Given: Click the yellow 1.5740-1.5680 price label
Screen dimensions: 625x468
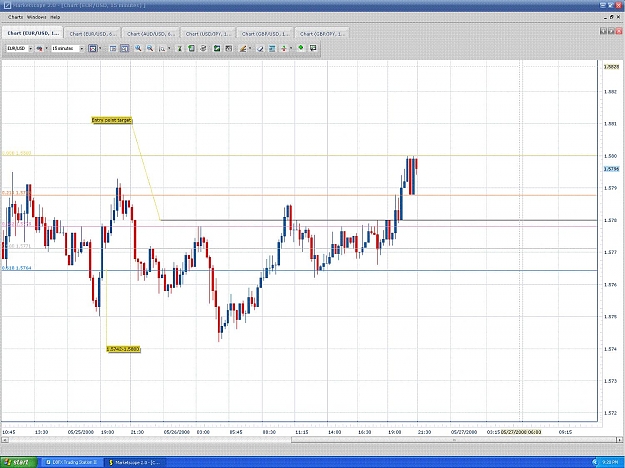Looking at the screenshot, I should coord(124,349).
